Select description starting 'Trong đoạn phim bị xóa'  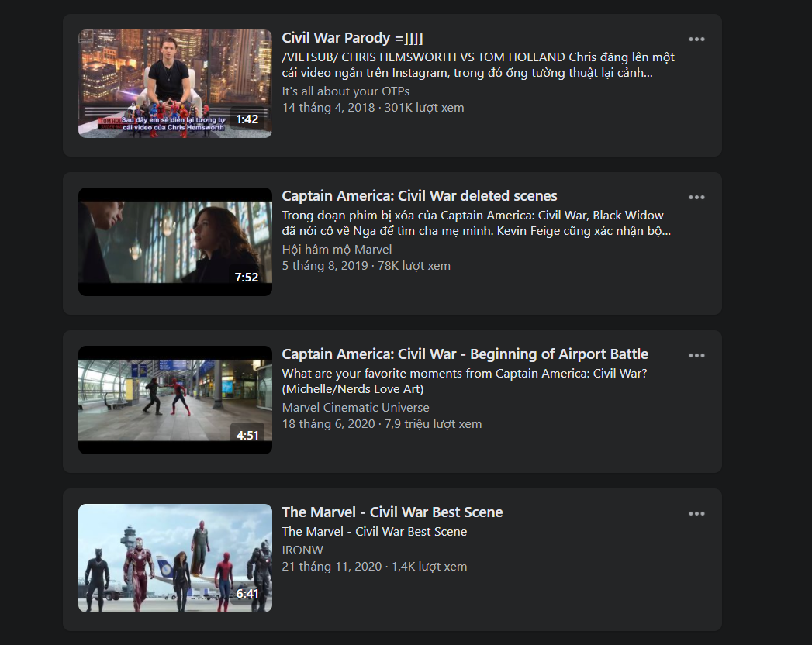[476, 223]
